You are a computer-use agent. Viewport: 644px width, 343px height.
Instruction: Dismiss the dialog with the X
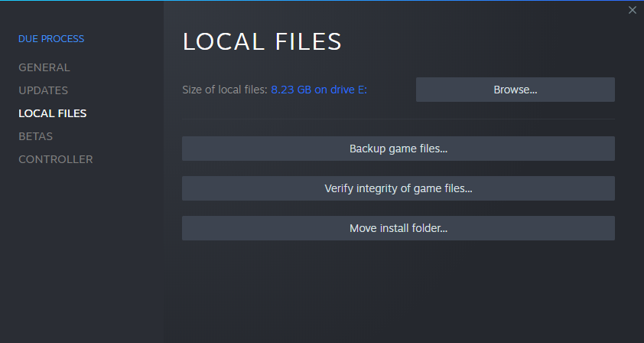point(632,10)
